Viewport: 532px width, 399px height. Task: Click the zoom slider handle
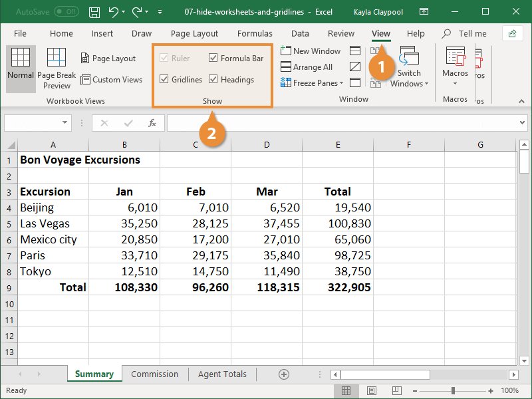point(453,391)
